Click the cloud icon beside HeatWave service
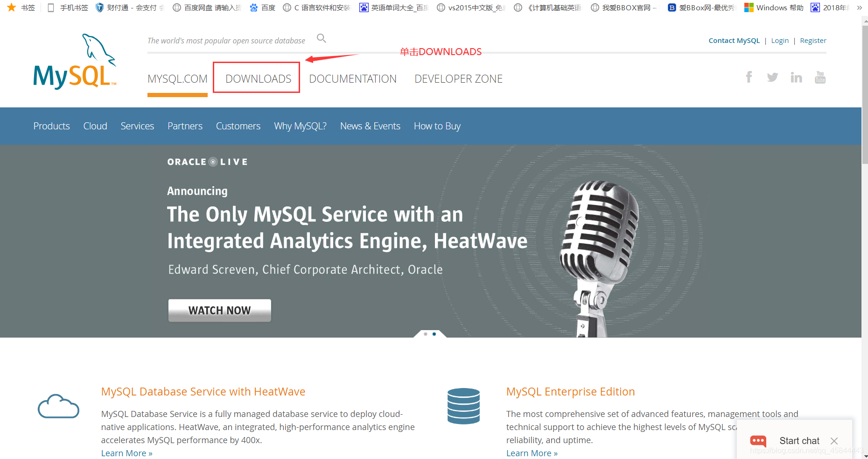868x459 pixels. (58, 406)
